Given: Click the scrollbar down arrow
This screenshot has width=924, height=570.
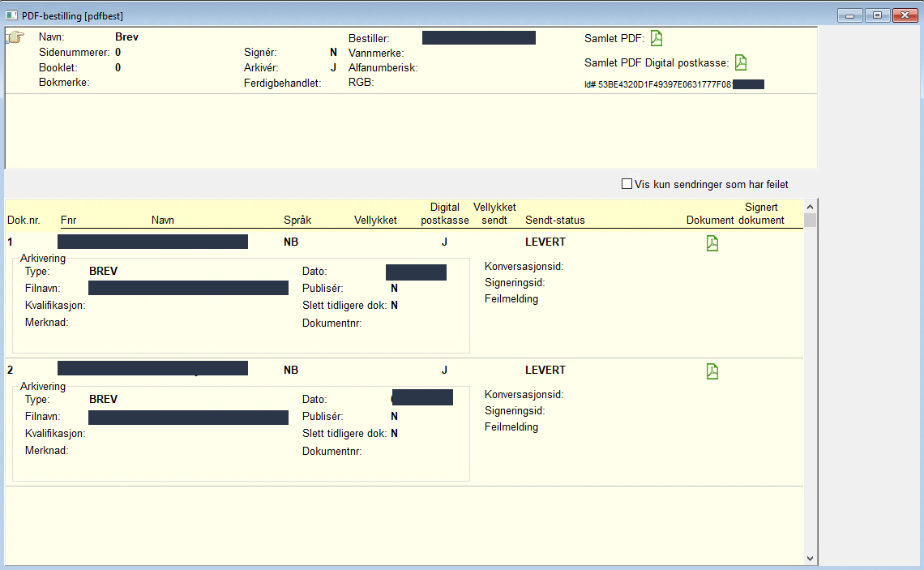Looking at the screenshot, I should [x=811, y=558].
